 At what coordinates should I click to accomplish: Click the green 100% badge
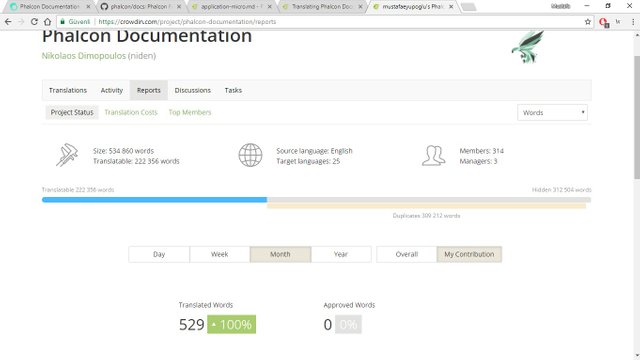[x=231, y=324]
